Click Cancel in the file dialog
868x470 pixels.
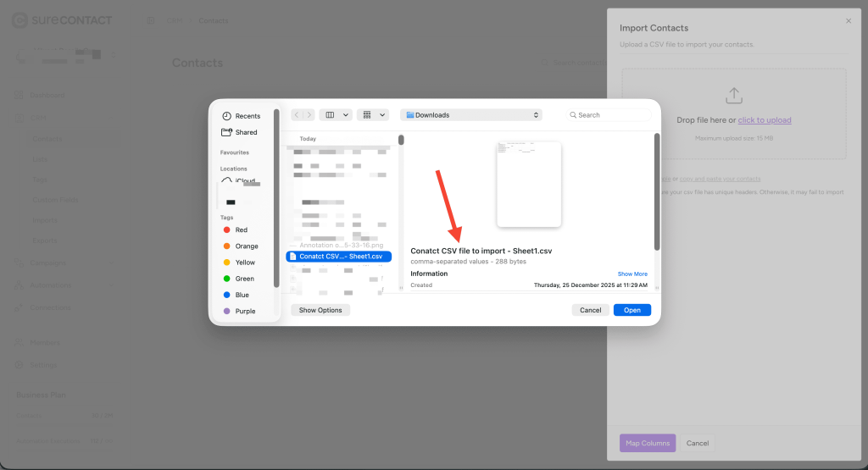click(x=590, y=310)
